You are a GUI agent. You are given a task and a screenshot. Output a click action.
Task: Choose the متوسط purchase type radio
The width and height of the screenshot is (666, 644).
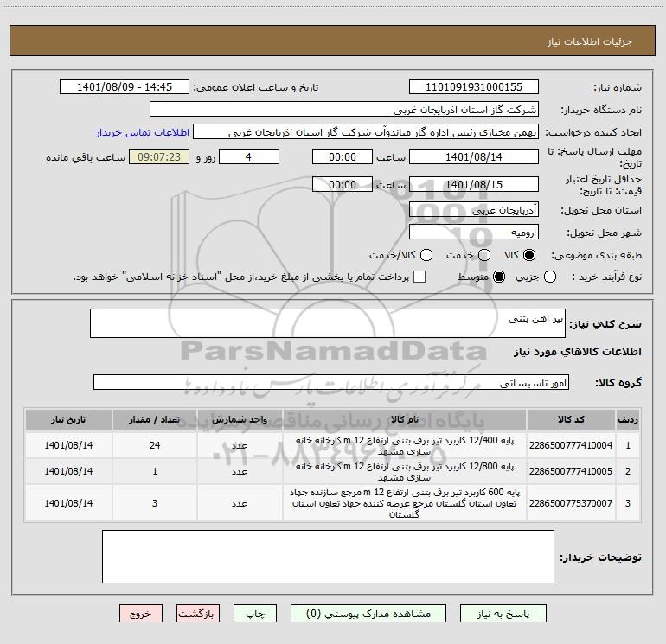pos(499,277)
